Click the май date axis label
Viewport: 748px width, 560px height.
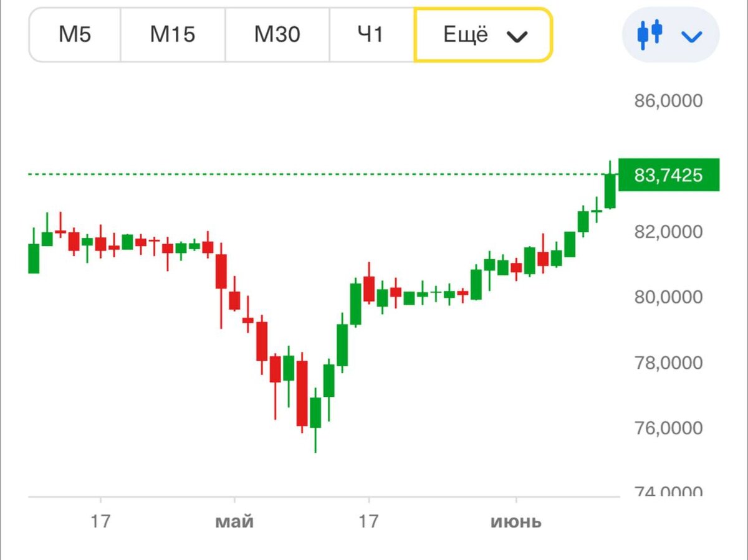(234, 521)
